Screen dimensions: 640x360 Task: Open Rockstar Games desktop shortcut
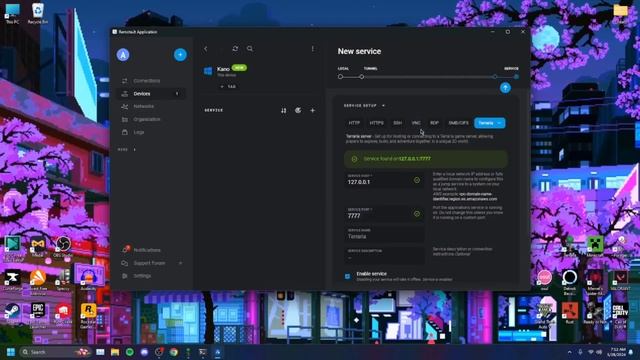point(88,315)
